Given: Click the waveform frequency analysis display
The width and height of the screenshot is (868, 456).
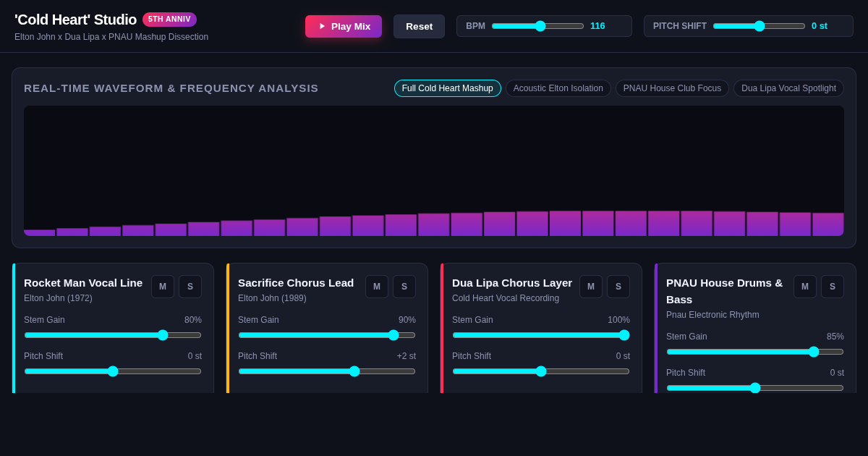Looking at the screenshot, I should coord(434,171).
